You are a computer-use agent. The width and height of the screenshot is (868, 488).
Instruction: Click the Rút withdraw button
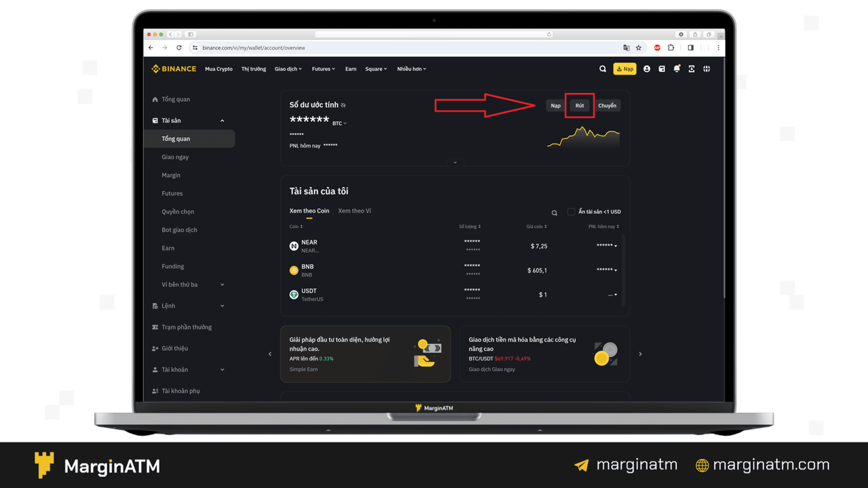coord(579,105)
